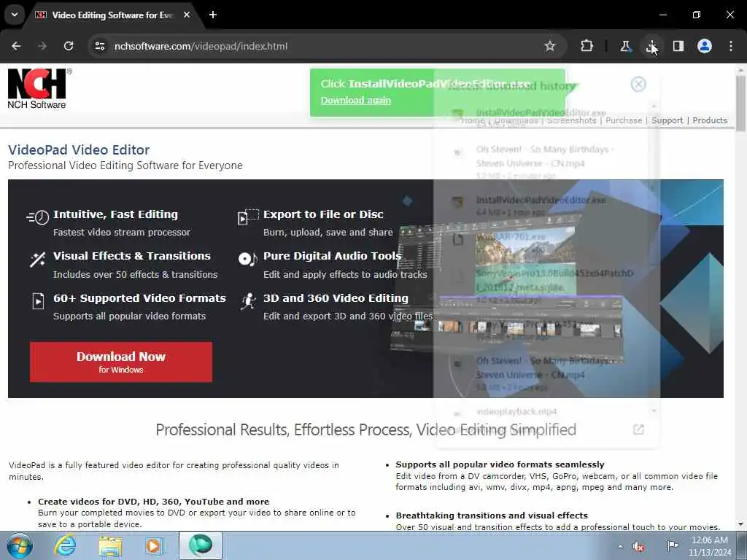Open Windows Media Player from the taskbar
The image size is (747, 560).
[154, 545]
